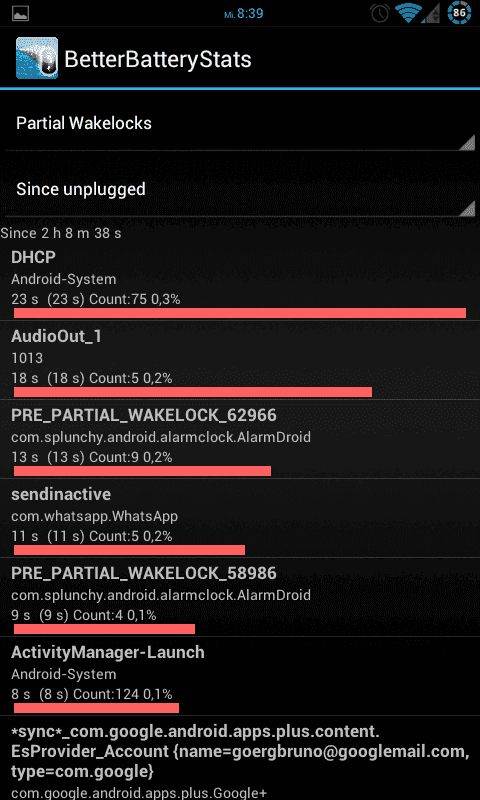Tap the red usage bar under AudioOut_1
480x800 pixels.
click(x=193, y=392)
